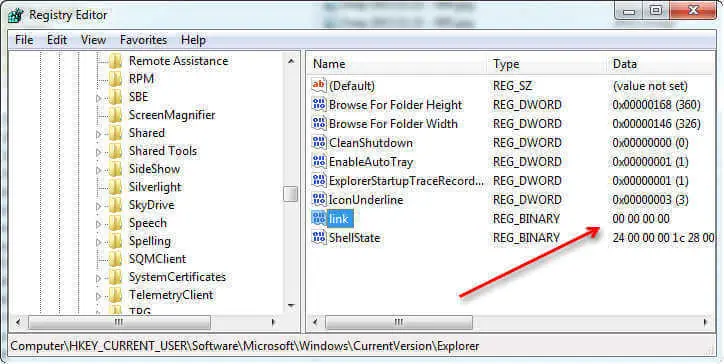Screen dimensions: 724x364
Task: Select the ShellState value name
Action: point(354,238)
